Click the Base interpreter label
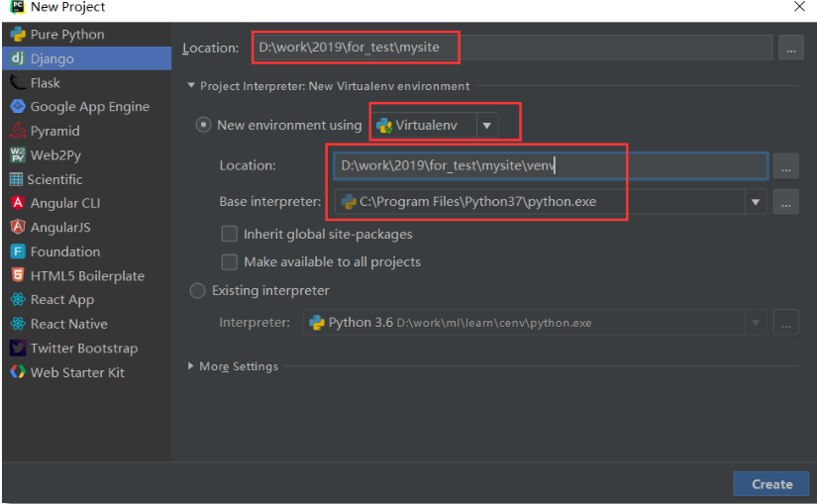The image size is (817, 504). coord(270,202)
